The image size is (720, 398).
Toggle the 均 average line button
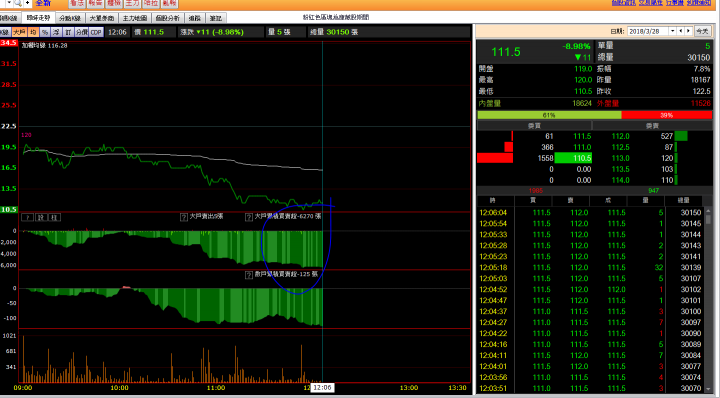(x=33, y=32)
